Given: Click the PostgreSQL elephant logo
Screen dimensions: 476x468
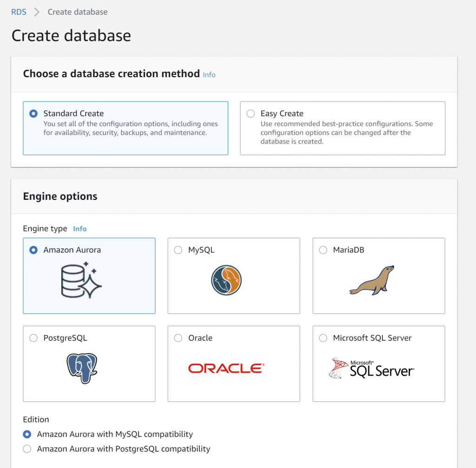Looking at the screenshot, I should tap(82, 368).
